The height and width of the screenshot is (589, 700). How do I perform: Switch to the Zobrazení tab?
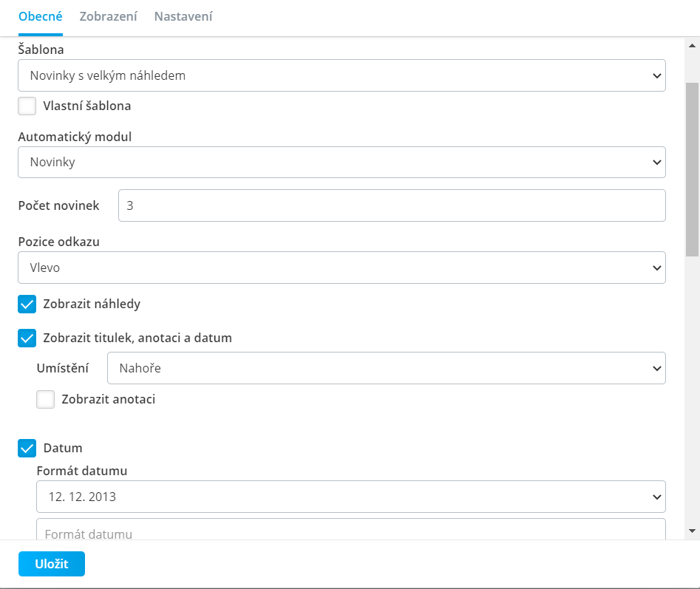pos(108,16)
